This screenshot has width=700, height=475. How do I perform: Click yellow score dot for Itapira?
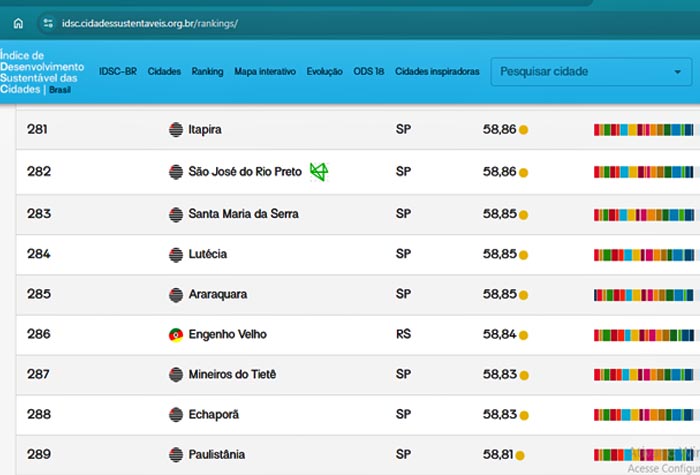[523, 130]
